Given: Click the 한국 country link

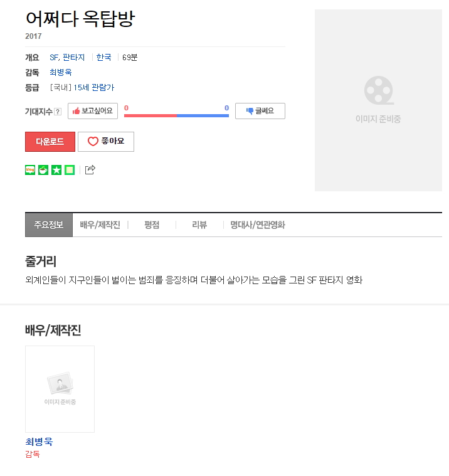Looking at the screenshot, I should click(104, 57).
